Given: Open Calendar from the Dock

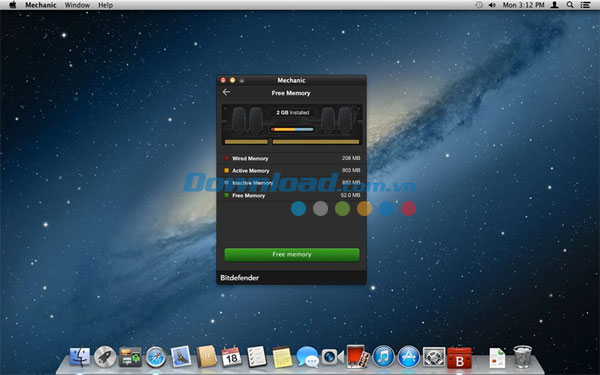Looking at the screenshot, I should [231, 357].
